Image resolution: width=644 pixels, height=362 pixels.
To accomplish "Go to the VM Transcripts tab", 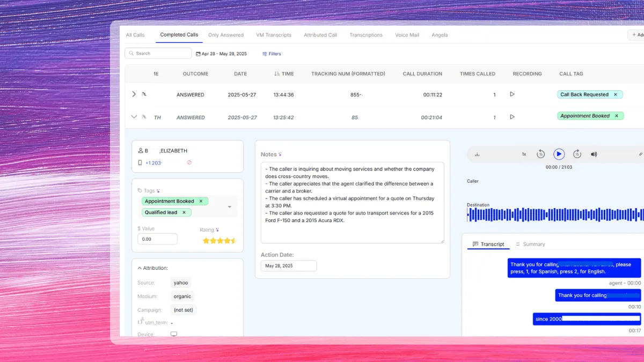I will click(x=274, y=35).
